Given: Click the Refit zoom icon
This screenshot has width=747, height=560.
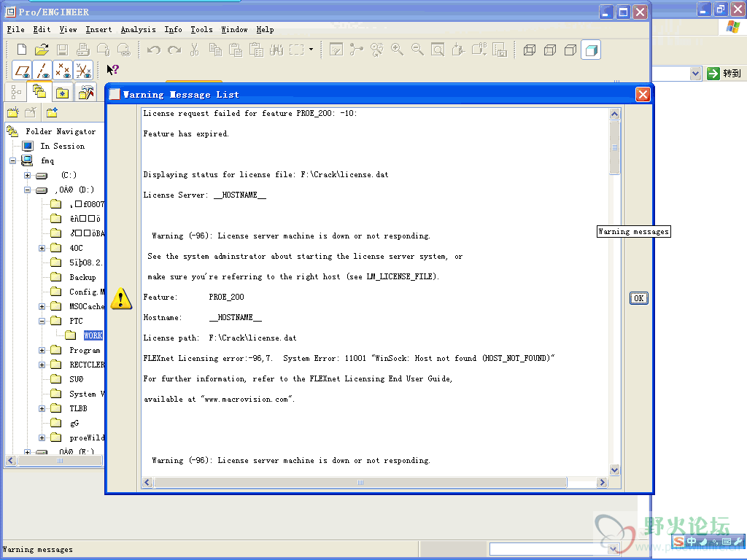Looking at the screenshot, I should click(438, 50).
